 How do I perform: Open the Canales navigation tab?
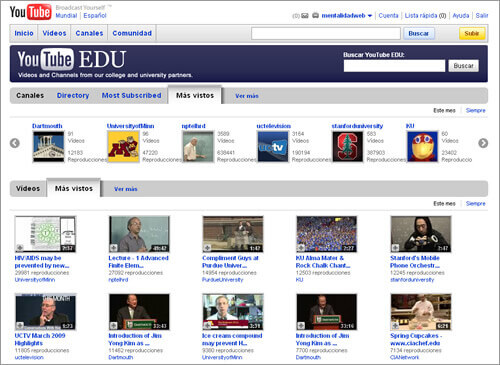pyautogui.click(x=89, y=33)
